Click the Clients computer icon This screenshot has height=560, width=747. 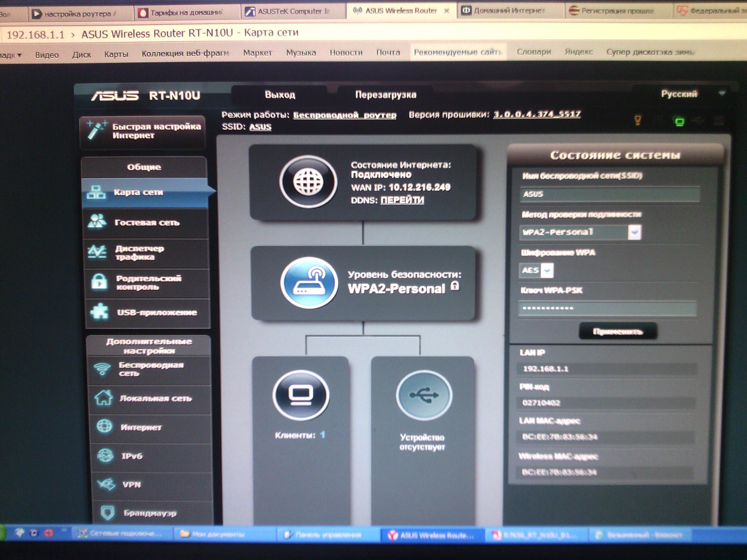click(x=301, y=395)
